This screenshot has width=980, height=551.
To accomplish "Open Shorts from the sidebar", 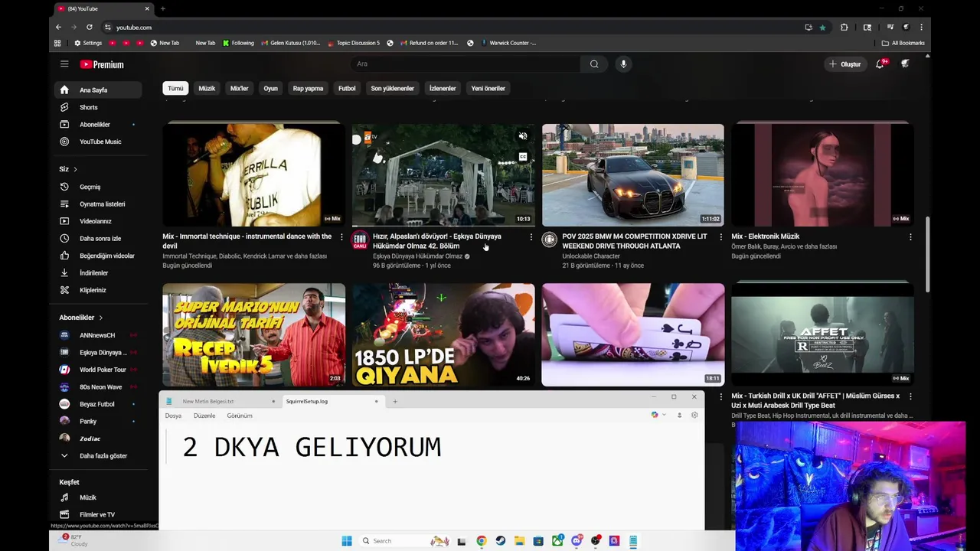I will click(x=98, y=107).
